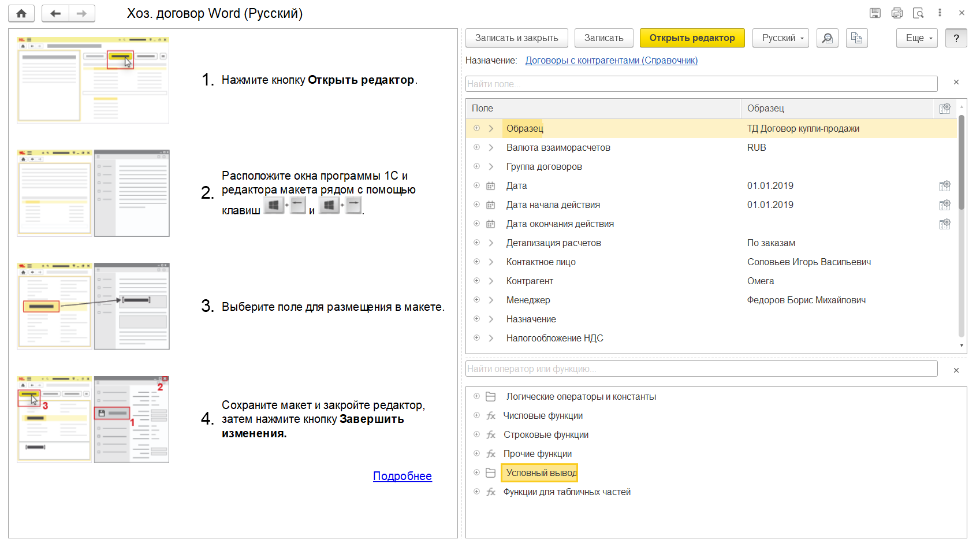Close the document form with the X
The height and width of the screenshot is (543, 980).
[962, 13]
